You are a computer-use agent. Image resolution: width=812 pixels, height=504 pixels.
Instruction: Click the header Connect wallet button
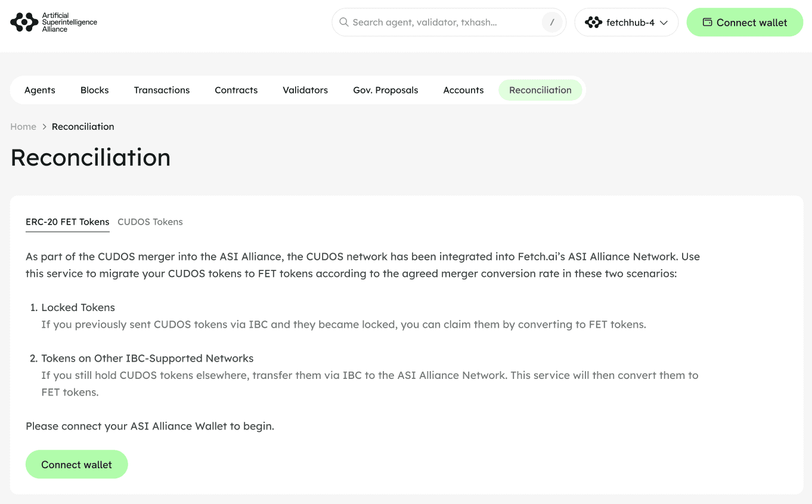[745, 22]
